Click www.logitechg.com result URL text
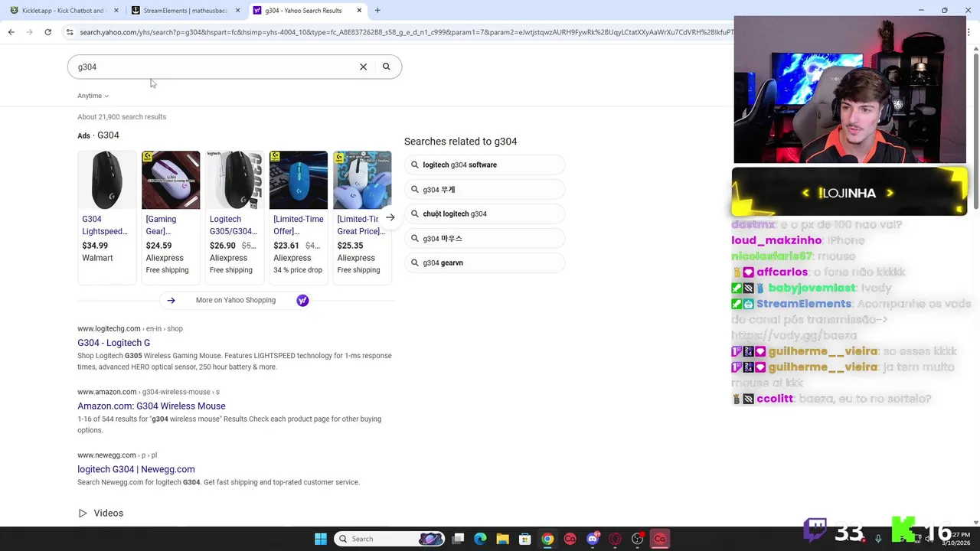The width and height of the screenshot is (980, 551). (109, 328)
